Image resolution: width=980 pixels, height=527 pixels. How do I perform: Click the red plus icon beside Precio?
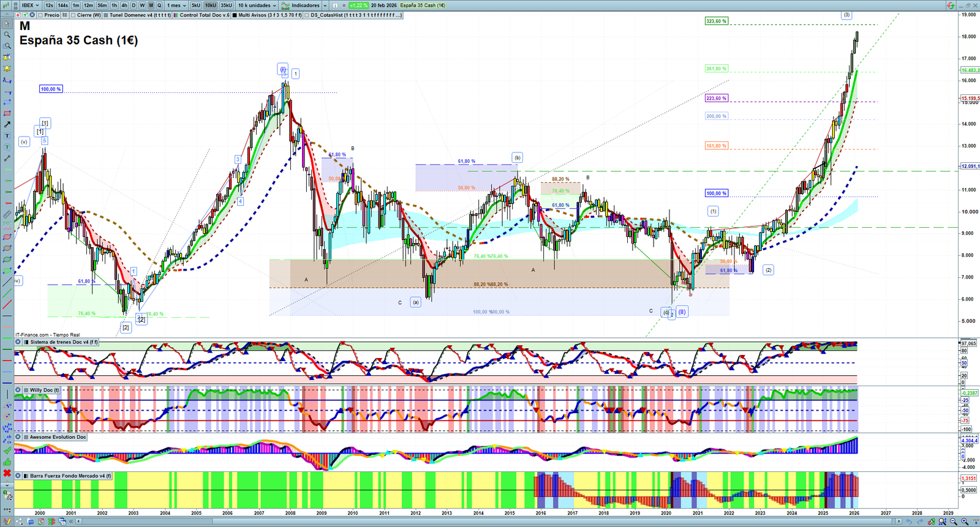tap(18, 15)
